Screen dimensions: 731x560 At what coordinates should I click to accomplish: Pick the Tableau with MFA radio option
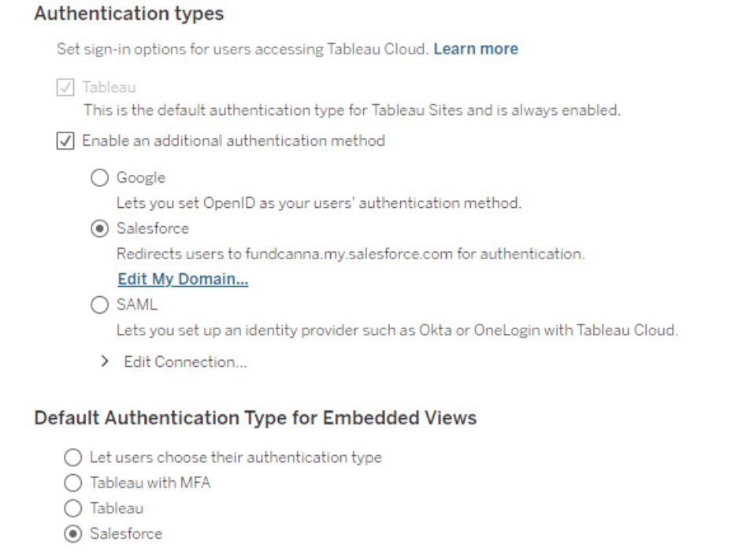pyautogui.click(x=72, y=483)
